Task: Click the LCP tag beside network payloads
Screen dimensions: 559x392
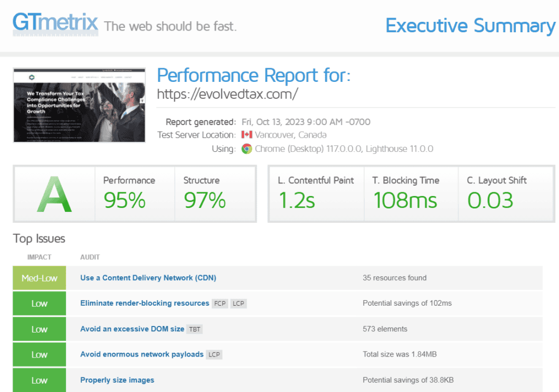Action: [214, 355]
